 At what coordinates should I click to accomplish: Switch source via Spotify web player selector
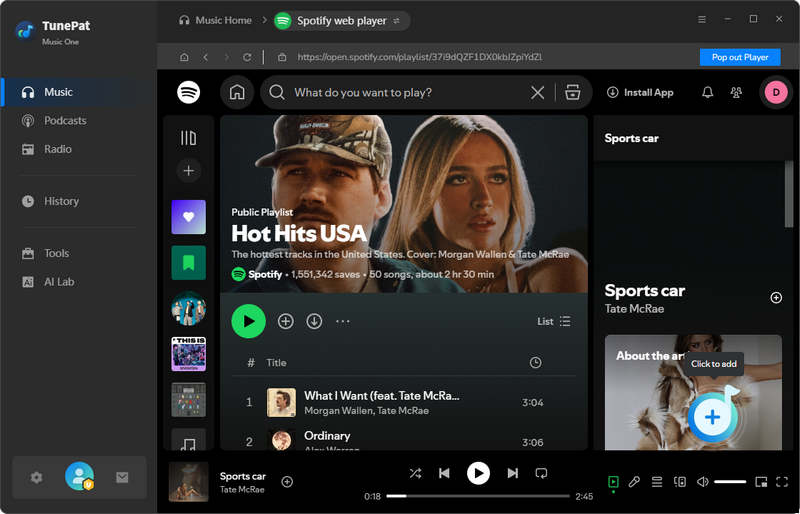pos(342,21)
